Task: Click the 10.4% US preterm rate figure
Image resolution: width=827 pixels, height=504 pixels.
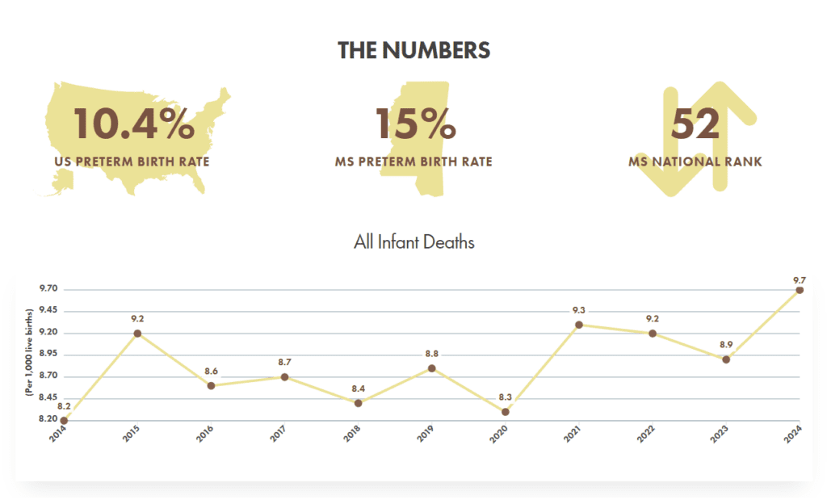Action: coord(133,124)
